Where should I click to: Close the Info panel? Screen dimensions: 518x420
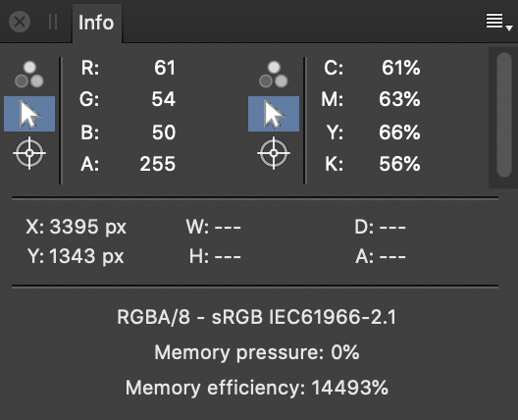pyautogui.click(x=20, y=23)
